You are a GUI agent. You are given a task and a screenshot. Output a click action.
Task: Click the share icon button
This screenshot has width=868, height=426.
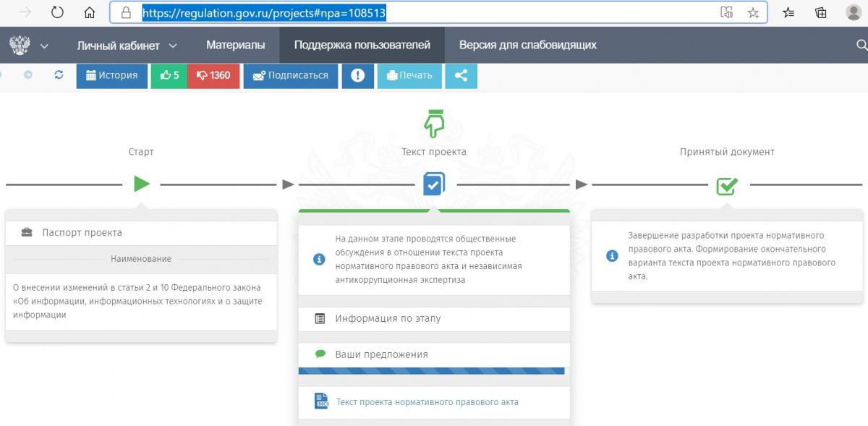461,75
